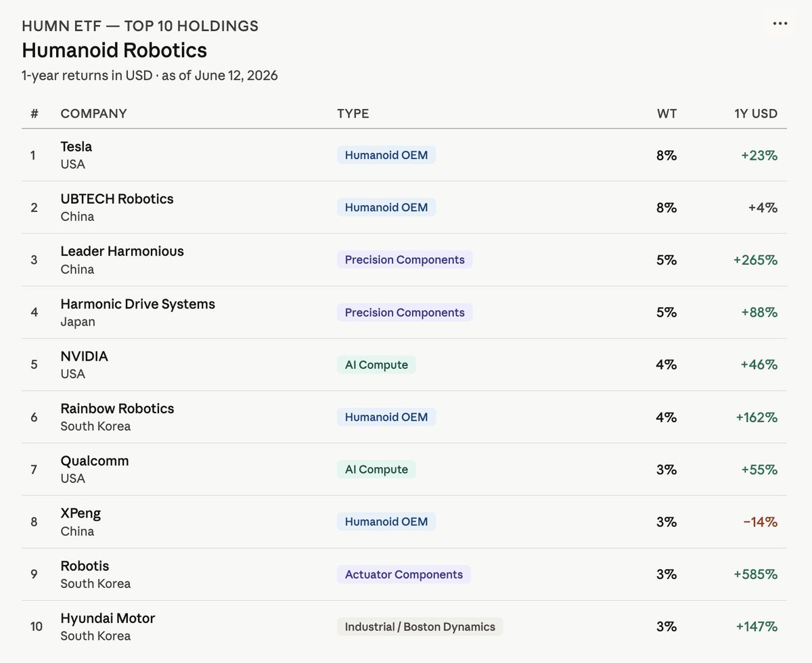Sort by the WT column header
The width and height of the screenshot is (812, 663).
[x=667, y=114]
